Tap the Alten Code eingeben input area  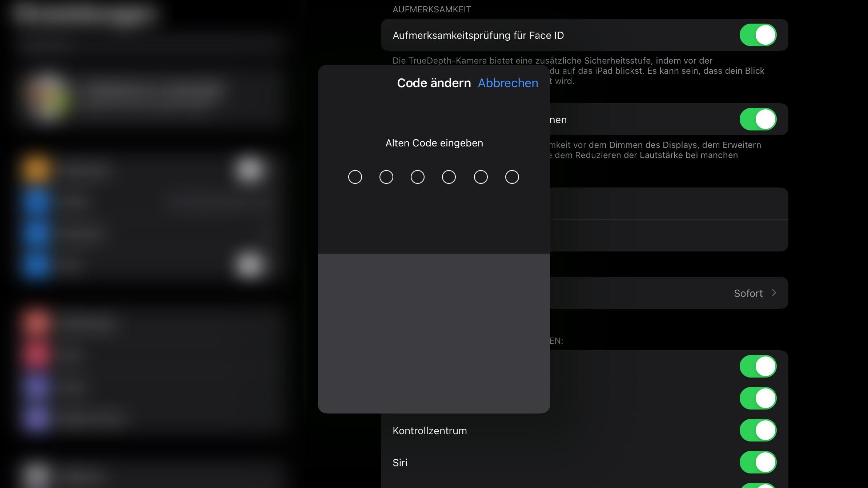pyautogui.click(x=434, y=143)
